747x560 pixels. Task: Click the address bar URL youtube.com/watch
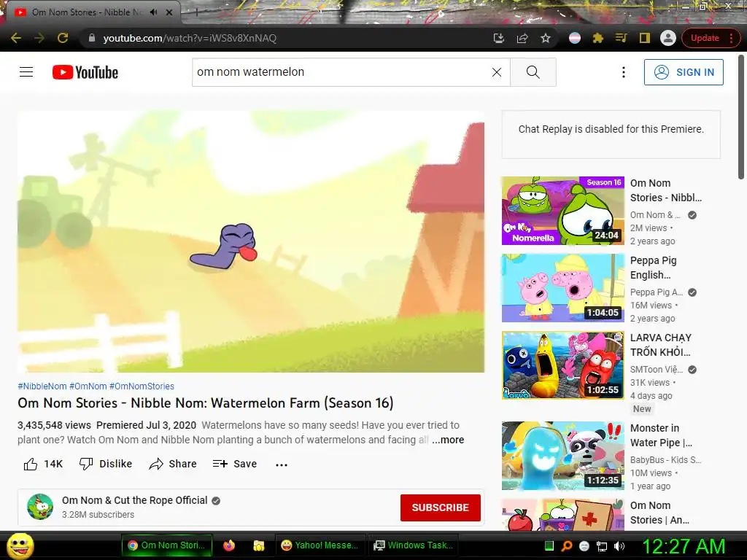click(x=190, y=38)
